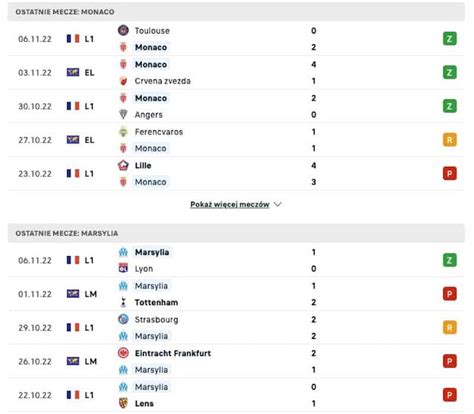Click the Lens club crest icon
This screenshot has height=414, width=474.
123,403
